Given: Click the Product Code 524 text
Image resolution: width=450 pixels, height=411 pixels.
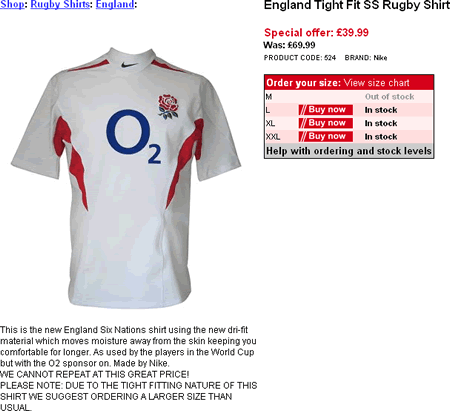Looking at the screenshot, I should 300,58.
